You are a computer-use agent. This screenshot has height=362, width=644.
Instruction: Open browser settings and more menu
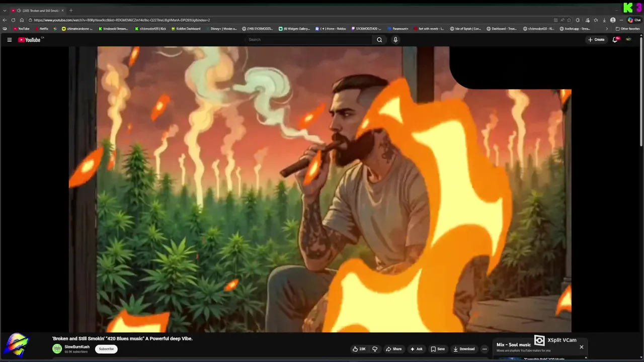[x=621, y=20]
